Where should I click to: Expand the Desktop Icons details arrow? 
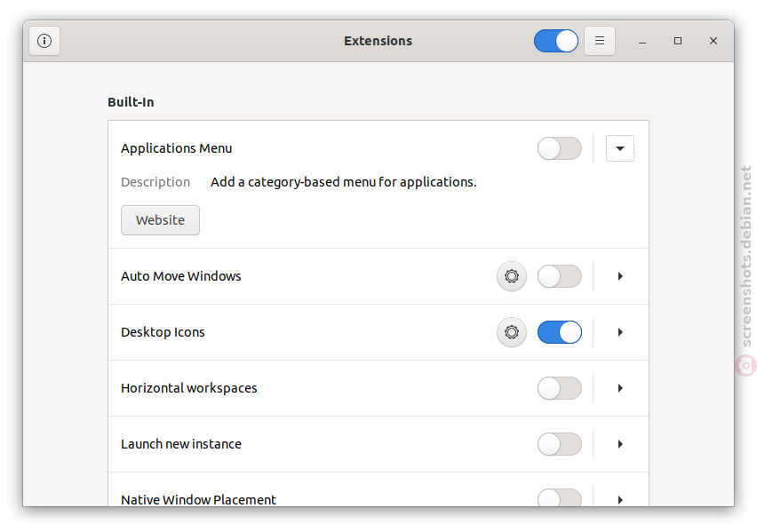(x=620, y=332)
